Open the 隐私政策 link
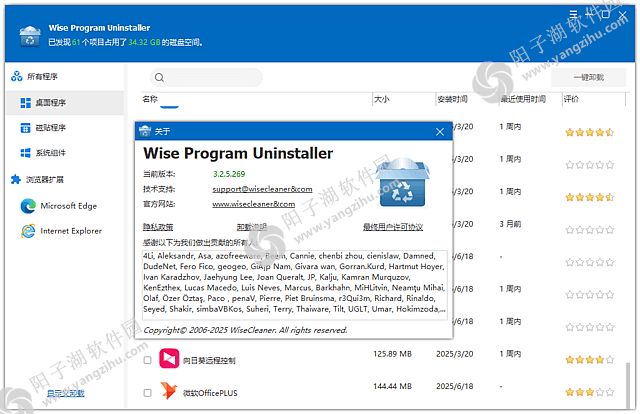This screenshot has height=414, width=640. point(158,227)
